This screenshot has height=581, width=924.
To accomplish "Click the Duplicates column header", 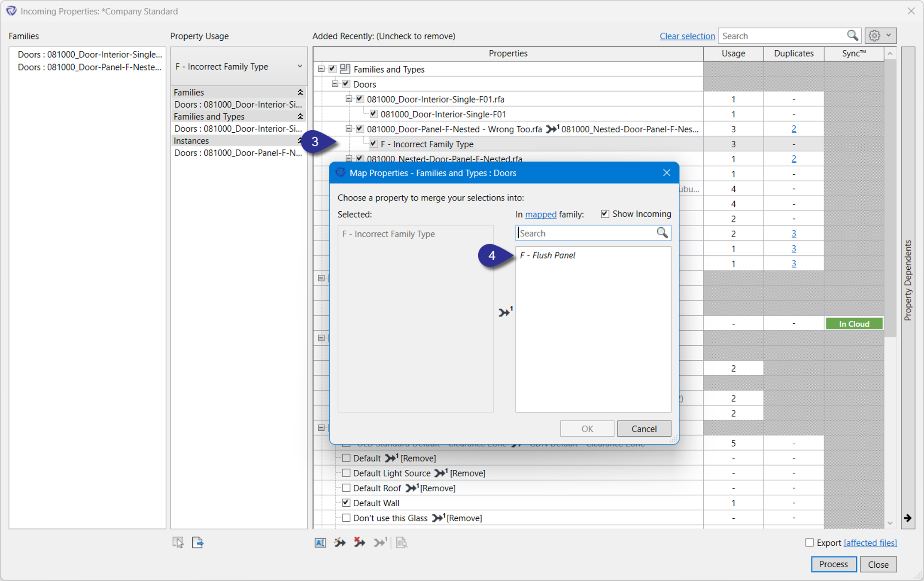I will click(x=793, y=53).
